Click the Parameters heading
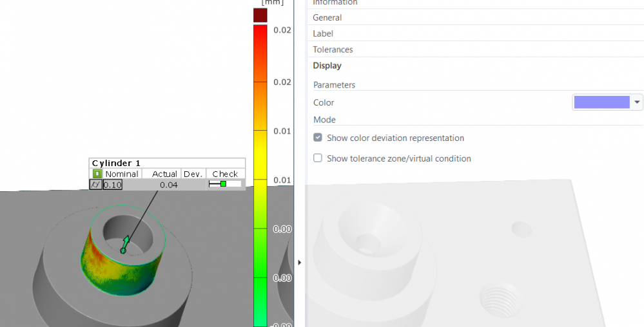 [334, 85]
